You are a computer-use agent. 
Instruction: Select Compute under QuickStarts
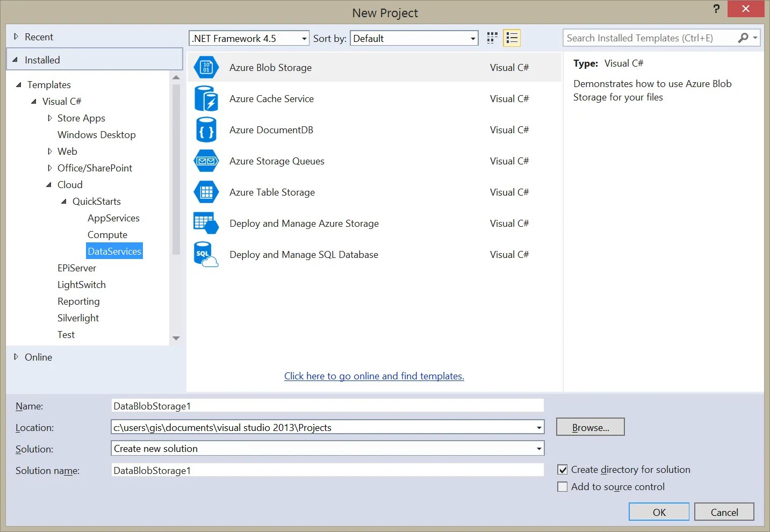107,235
